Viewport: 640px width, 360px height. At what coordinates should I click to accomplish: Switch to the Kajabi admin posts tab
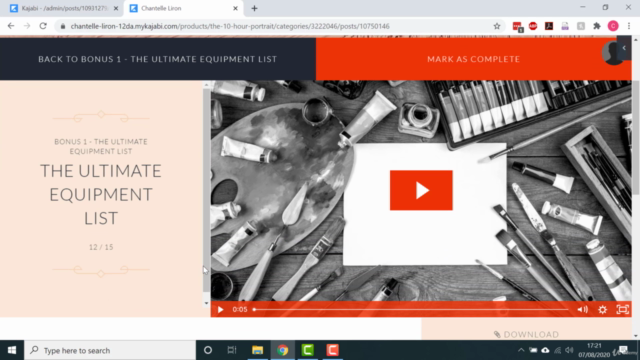coord(64,8)
